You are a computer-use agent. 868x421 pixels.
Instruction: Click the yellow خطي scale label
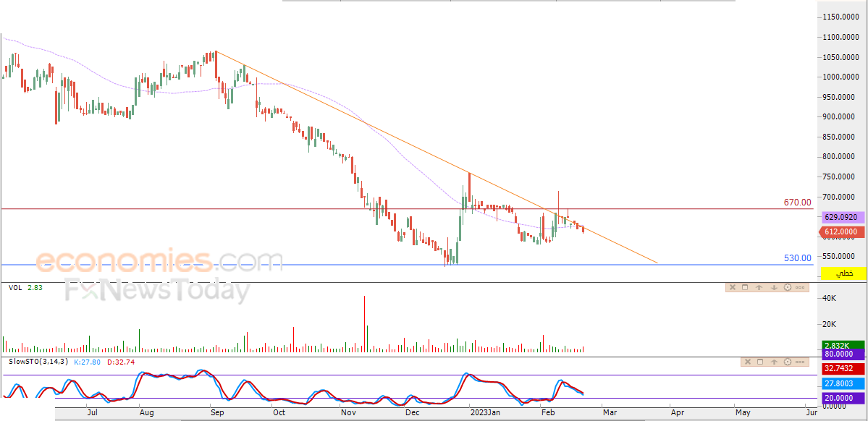click(843, 273)
